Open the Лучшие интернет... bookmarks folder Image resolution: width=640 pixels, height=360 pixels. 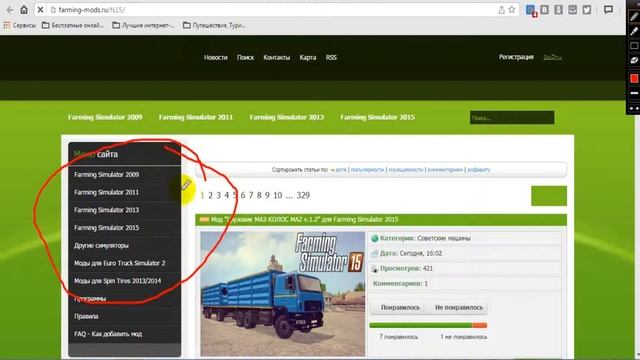[x=143, y=25]
